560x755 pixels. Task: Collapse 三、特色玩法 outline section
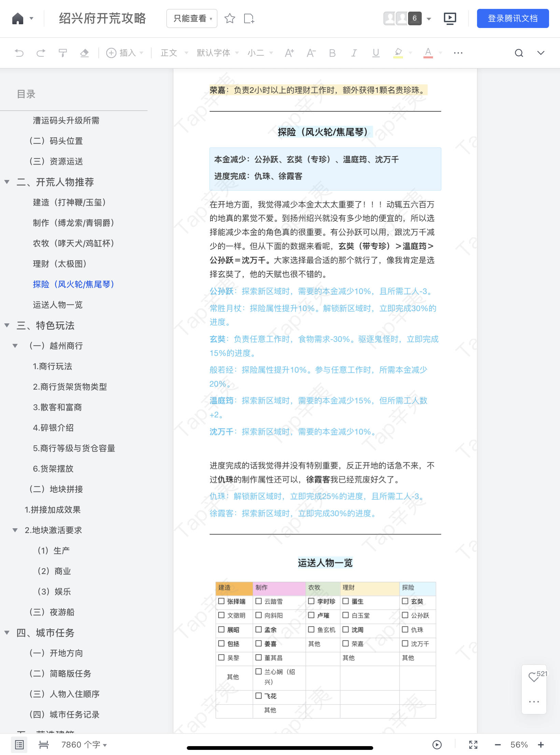coord(7,325)
